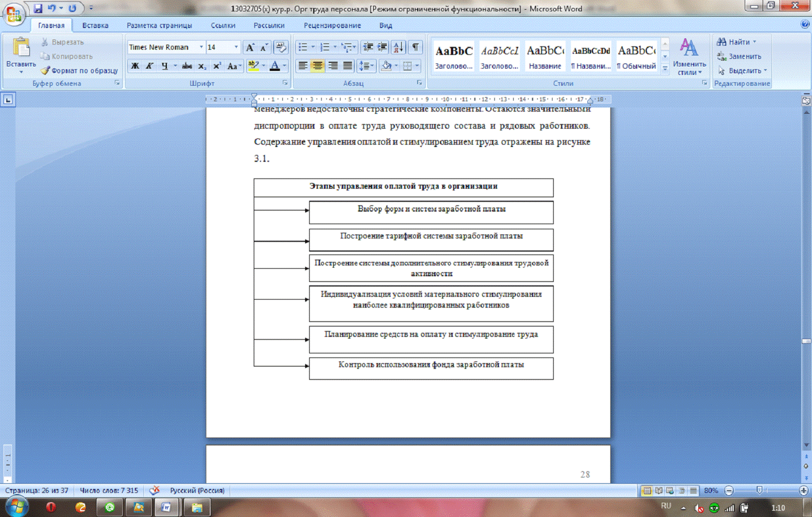
Task: Click the Sort button in paragraph group
Action: 398,47
